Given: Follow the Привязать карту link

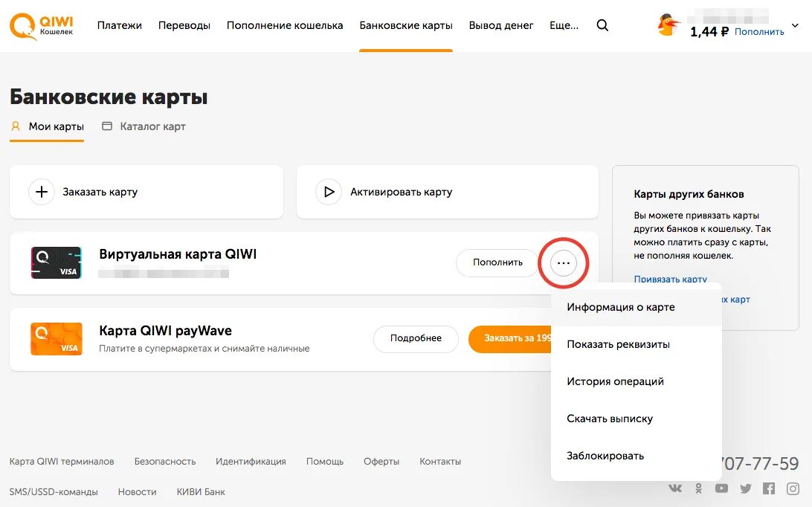Looking at the screenshot, I should point(670,279).
